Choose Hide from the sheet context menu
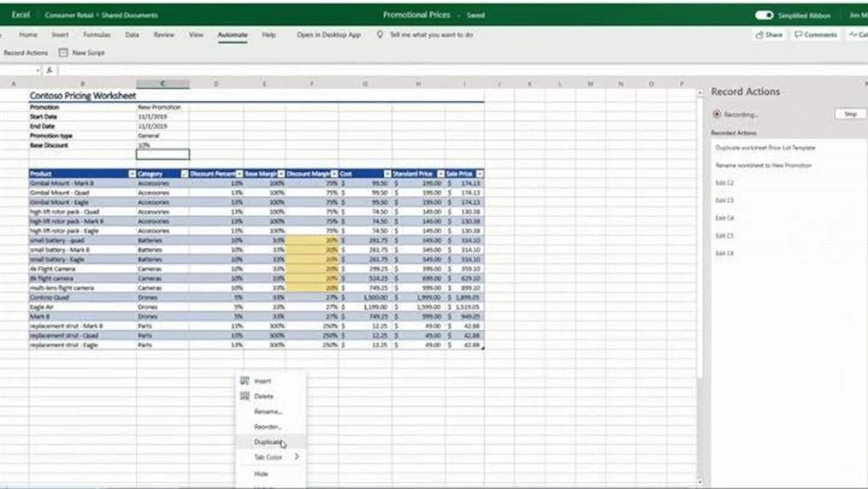This screenshot has height=489, width=868. click(x=261, y=474)
